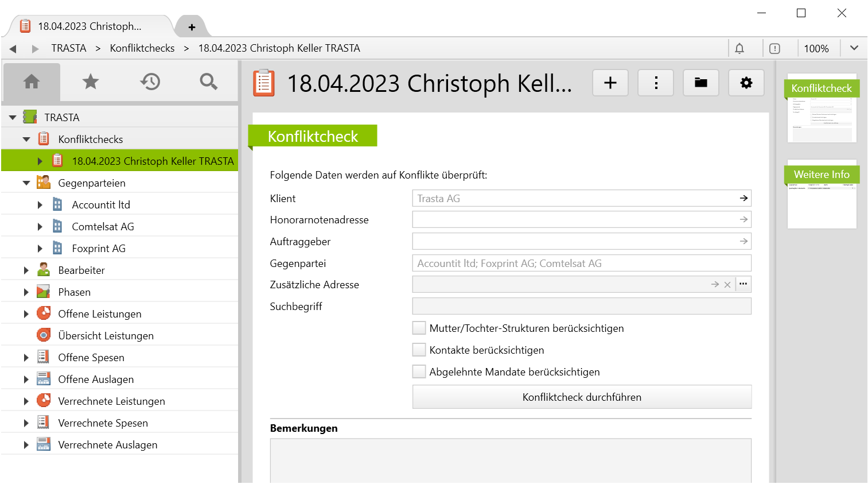Open settings gear in header
This screenshot has width=868, height=484.
tap(746, 83)
